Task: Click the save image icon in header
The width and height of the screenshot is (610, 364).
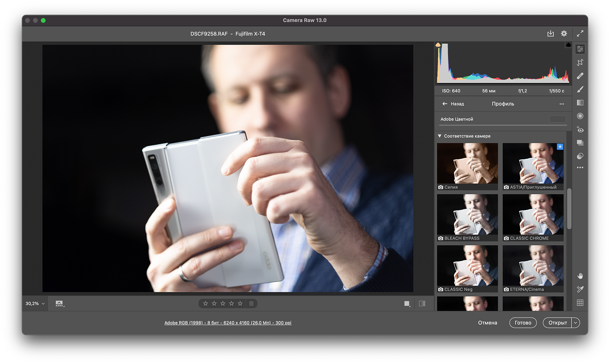Action: click(551, 34)
